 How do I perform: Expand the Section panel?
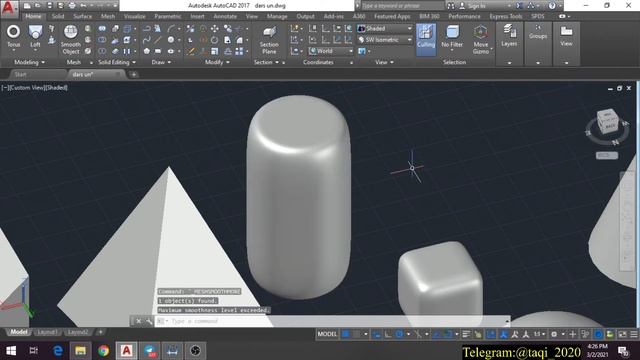point(266,62)
